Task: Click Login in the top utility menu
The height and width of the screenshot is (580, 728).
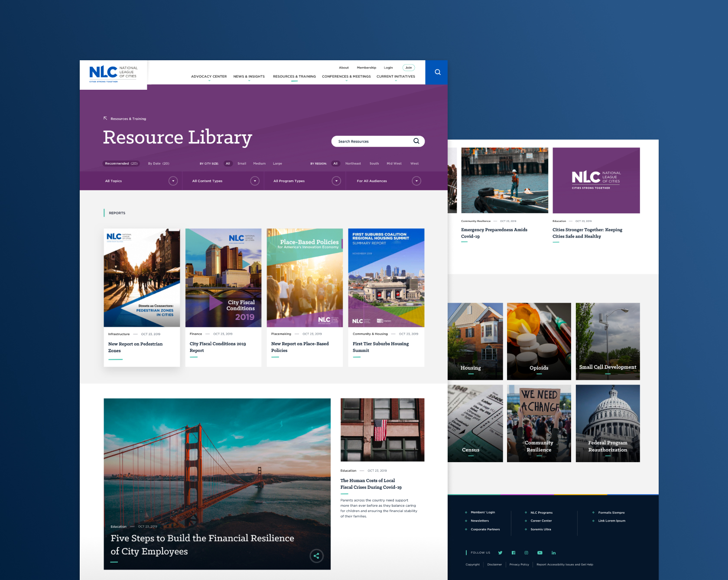Action: pos(388,68)
